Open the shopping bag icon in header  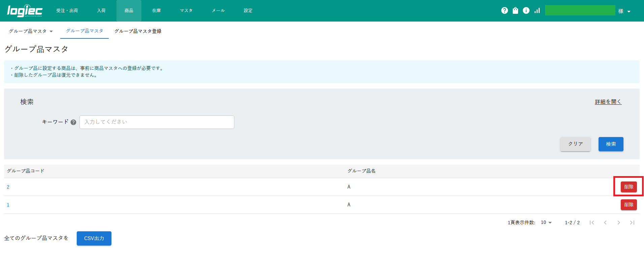coord(515,10)
